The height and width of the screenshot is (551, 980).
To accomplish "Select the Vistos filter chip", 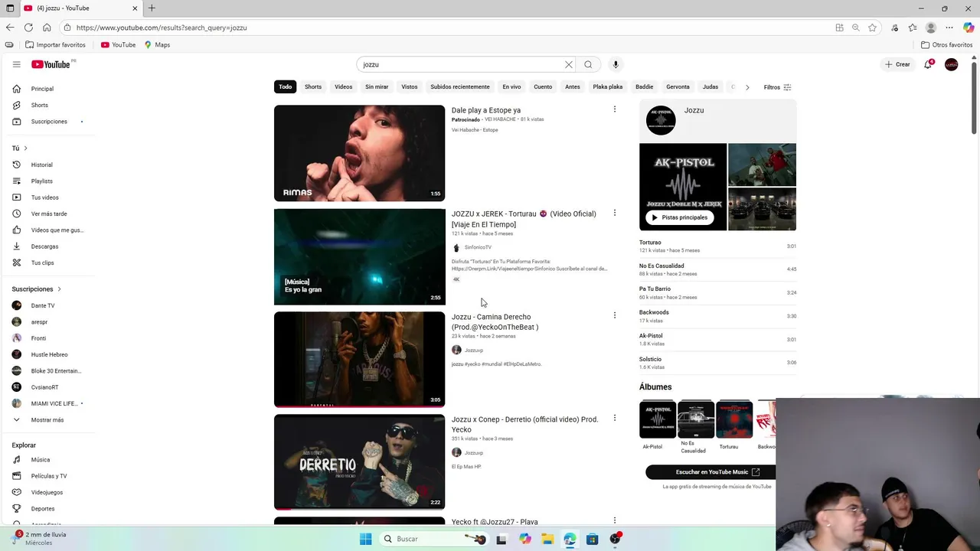I will 410,86.
